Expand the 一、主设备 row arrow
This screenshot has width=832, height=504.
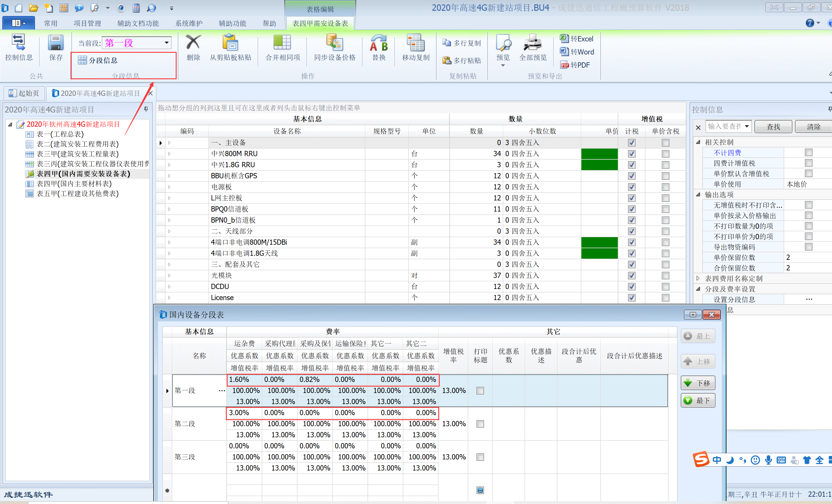[169, 143]
